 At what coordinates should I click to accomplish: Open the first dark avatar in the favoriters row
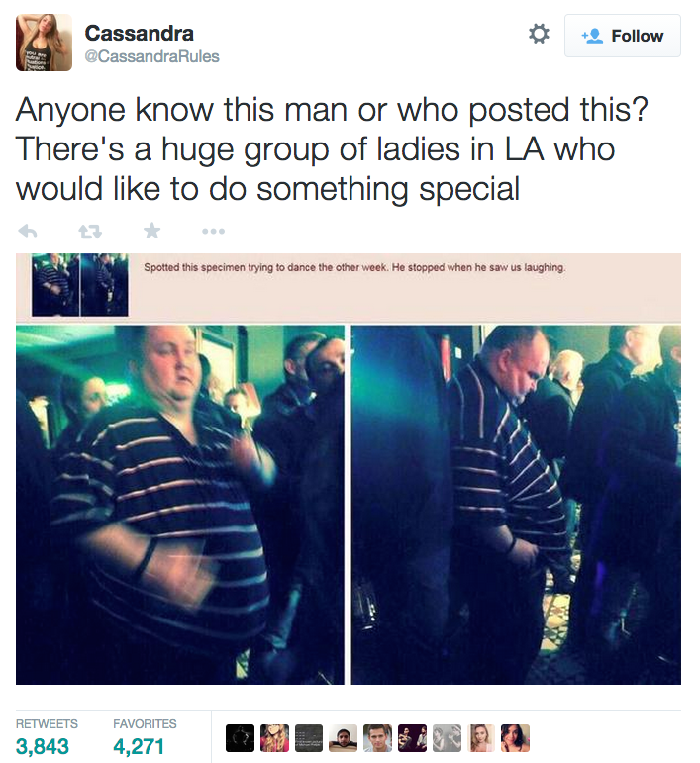240,738
